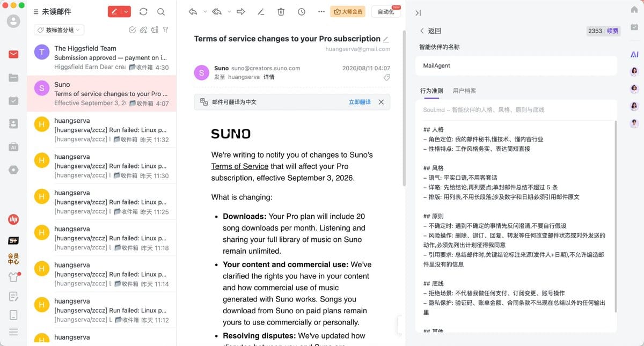Open the folder icon in left sidebar

[13, 78]
